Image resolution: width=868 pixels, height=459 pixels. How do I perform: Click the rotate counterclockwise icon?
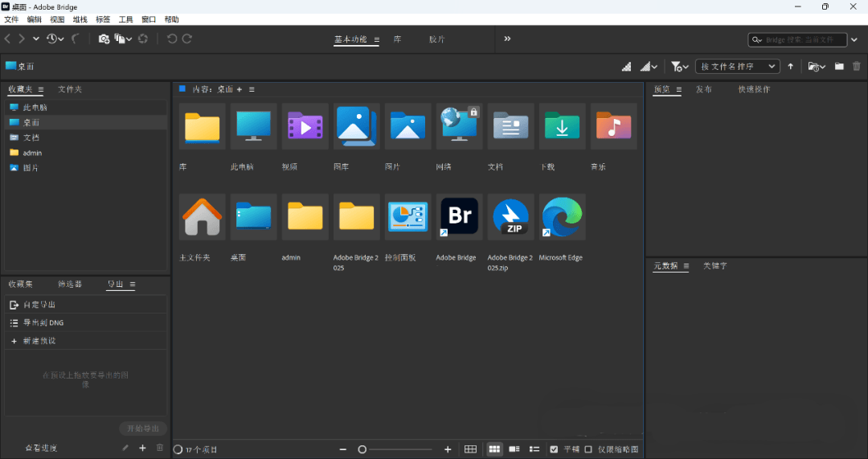[x=172, y=39]
